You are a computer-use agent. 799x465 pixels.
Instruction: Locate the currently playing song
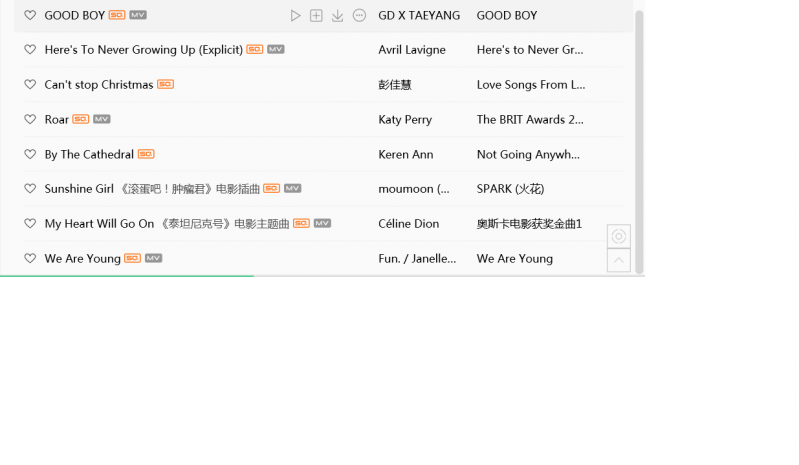point(619,236)
